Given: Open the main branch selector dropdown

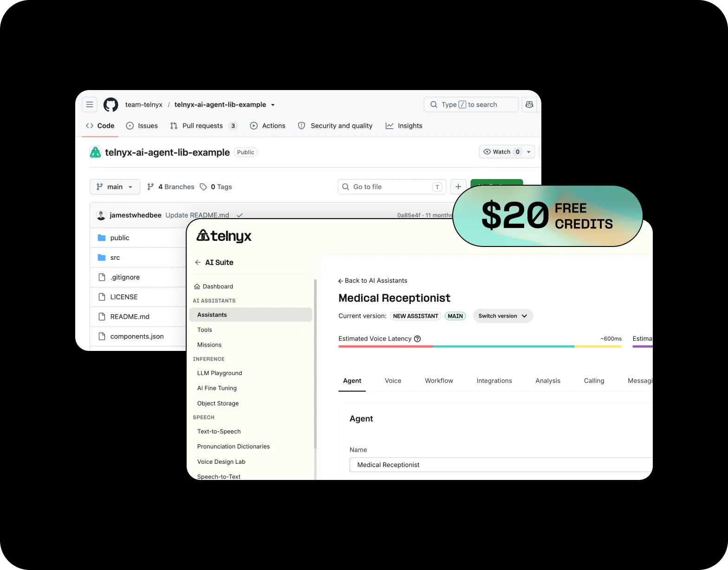Looking at the screenshot, I should click(115, 187).
